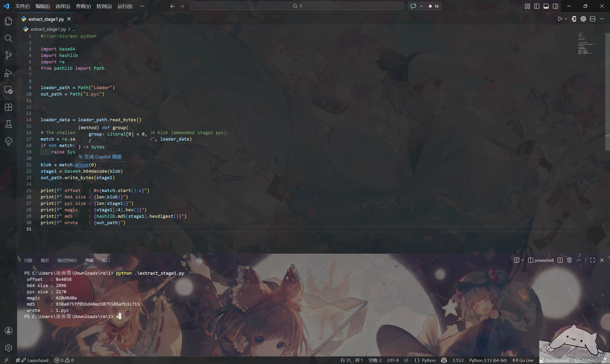
Task: Toggle the secondary side bar layout
Action: pos(555,6)
